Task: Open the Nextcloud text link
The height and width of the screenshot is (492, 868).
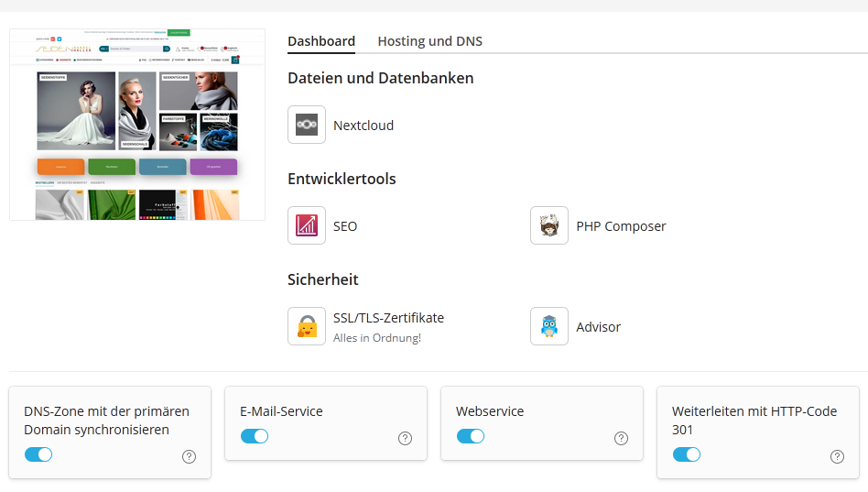Action: 363,126
